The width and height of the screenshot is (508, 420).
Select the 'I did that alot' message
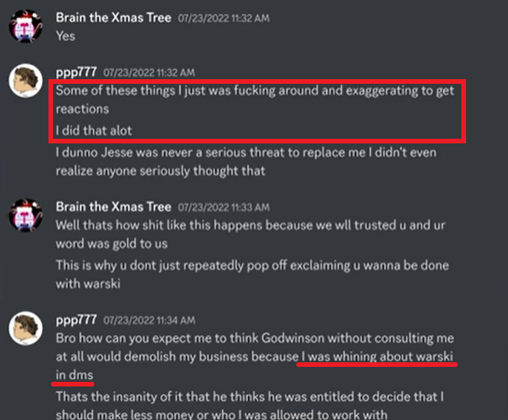94,130
